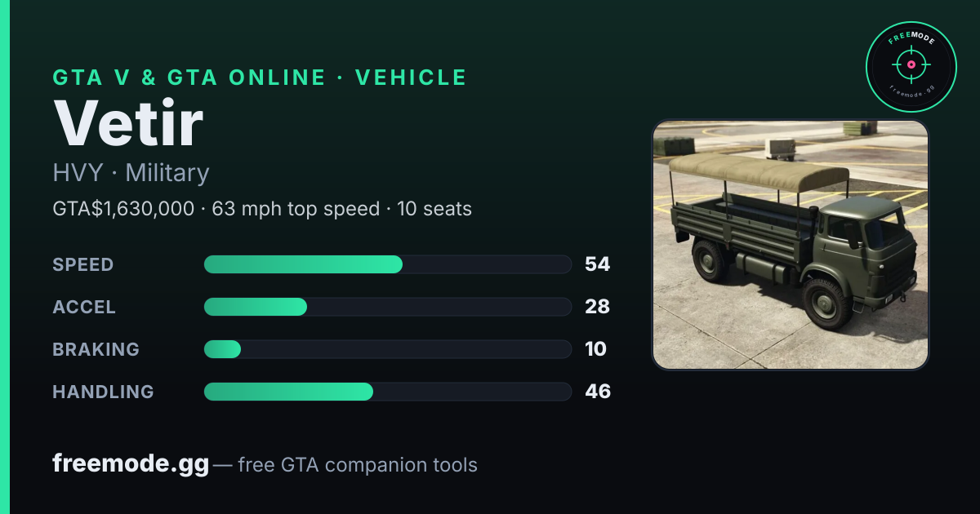Click the GTA$1,630,000 price text
The height and width of the screenshot is (514, 980).
click(x=123, y=209)
